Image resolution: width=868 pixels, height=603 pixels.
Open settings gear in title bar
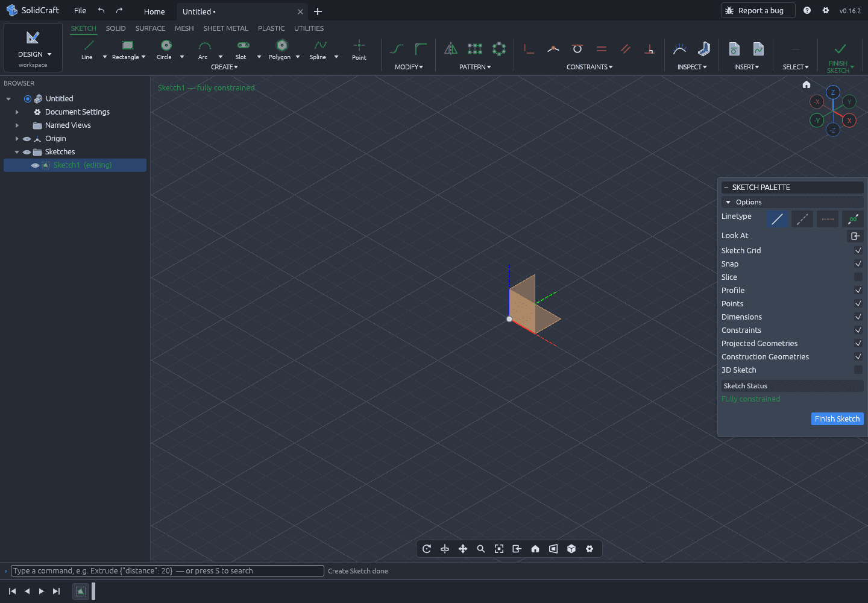(x=826, y=10)
